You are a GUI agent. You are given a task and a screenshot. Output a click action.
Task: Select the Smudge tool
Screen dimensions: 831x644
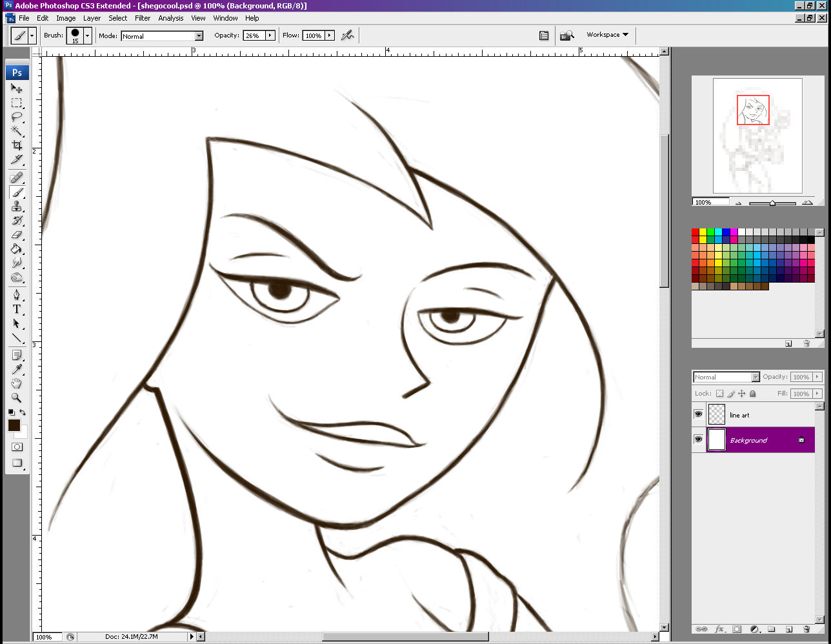point(17,263)
